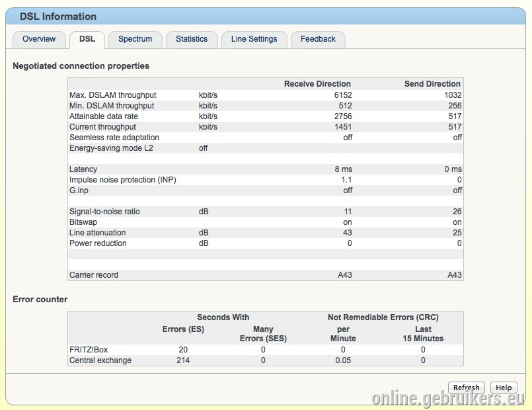Click send max throughput value 1032

pos(453,95)
